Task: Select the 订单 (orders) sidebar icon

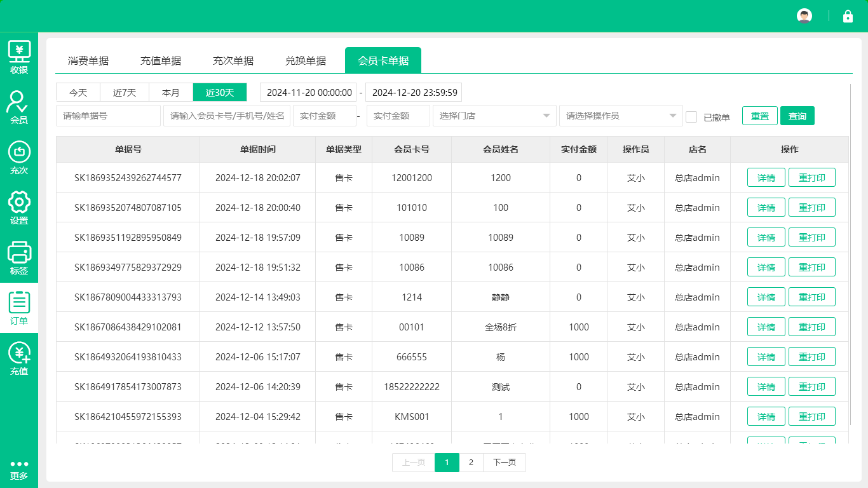Action: point(19,309)
